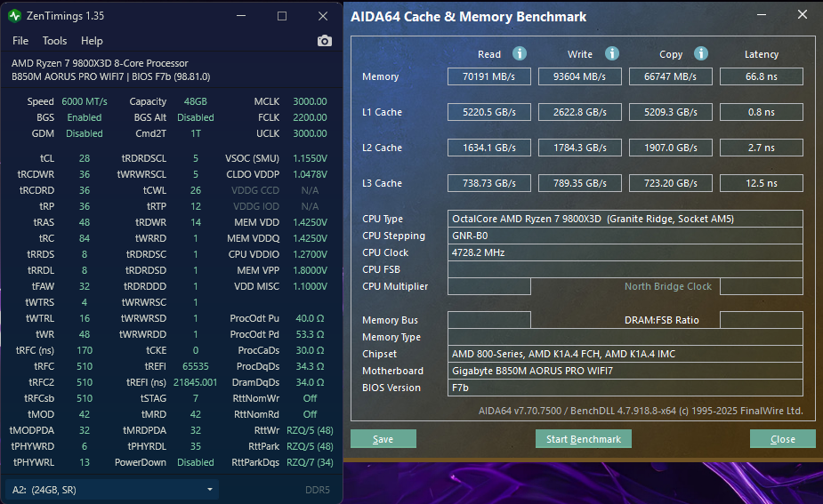Image resolution: width=823 pixels, height=504 pixels.
Task: Click the MEM VDD value 1.4250V
Action: click(x=310, y=222)
